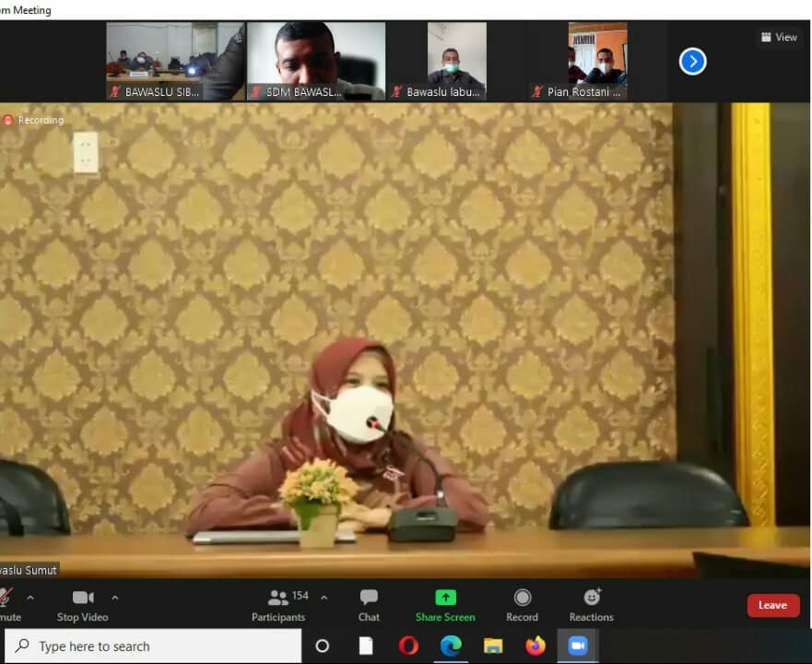The width and height of the screenshot is (812, 664).
Task: Open Firefox from the taskbar
Action: (x=535, y=646)
